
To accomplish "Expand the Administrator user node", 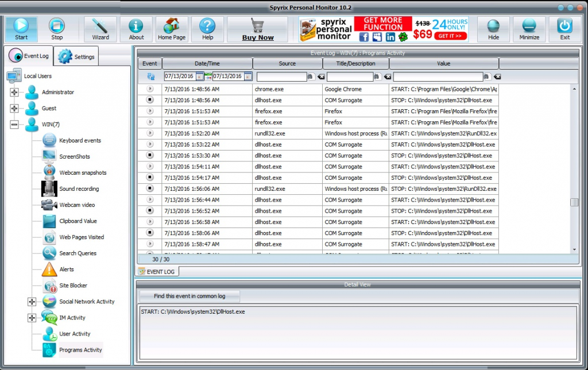I will 14,92.
